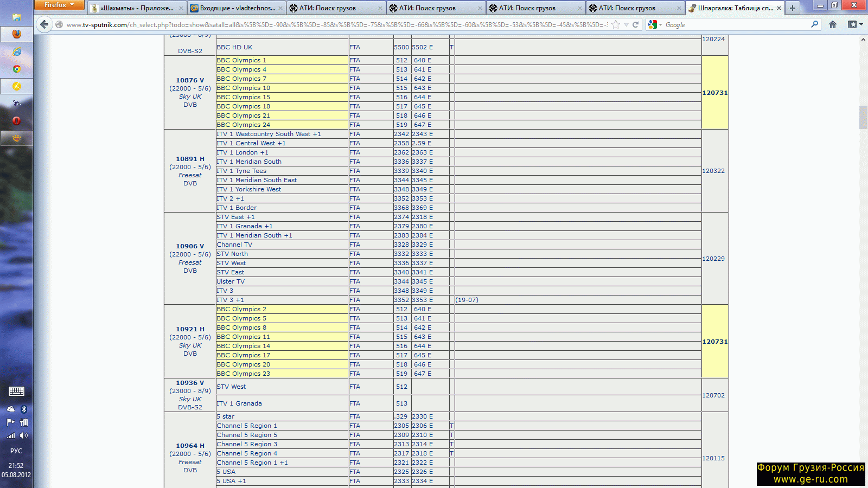Click the ITV 1 Granada +1 link
This screenshot has height=488, width=868.
click(245, 226)
